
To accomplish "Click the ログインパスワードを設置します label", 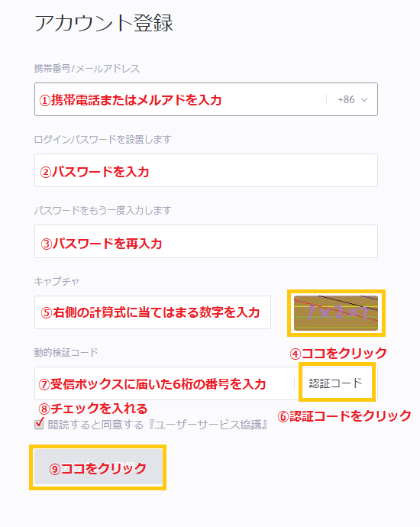I will pyautogui.click(x=103, y=139).
